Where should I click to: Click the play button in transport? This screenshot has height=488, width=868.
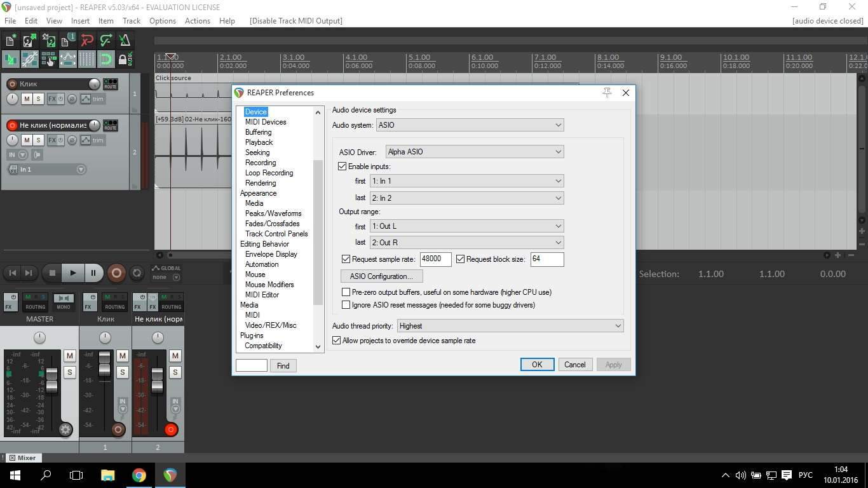(x=72, y=273)
